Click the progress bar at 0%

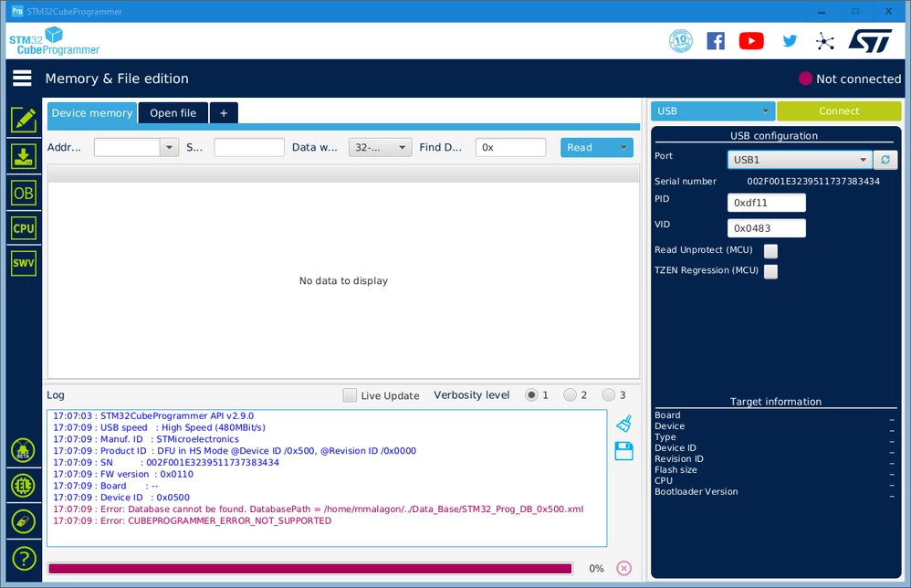[310, 568]
